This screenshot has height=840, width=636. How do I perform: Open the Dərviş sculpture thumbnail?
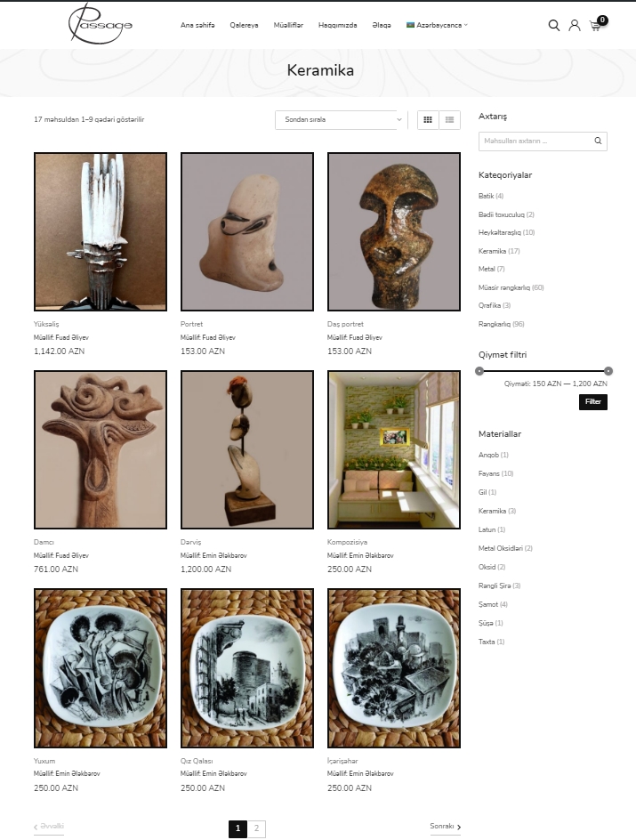pyautogui.click(x=247, y=449)
